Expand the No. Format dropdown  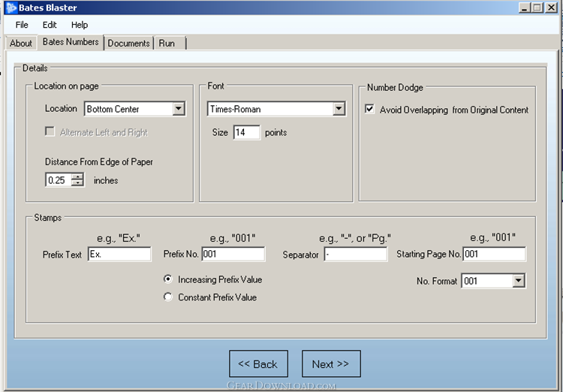tap(519, 281)
